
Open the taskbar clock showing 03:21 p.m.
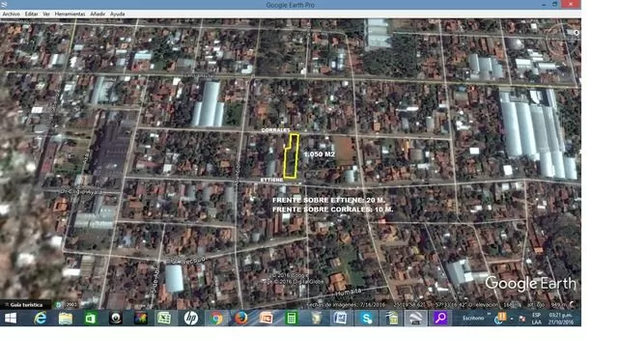[561, 319]
